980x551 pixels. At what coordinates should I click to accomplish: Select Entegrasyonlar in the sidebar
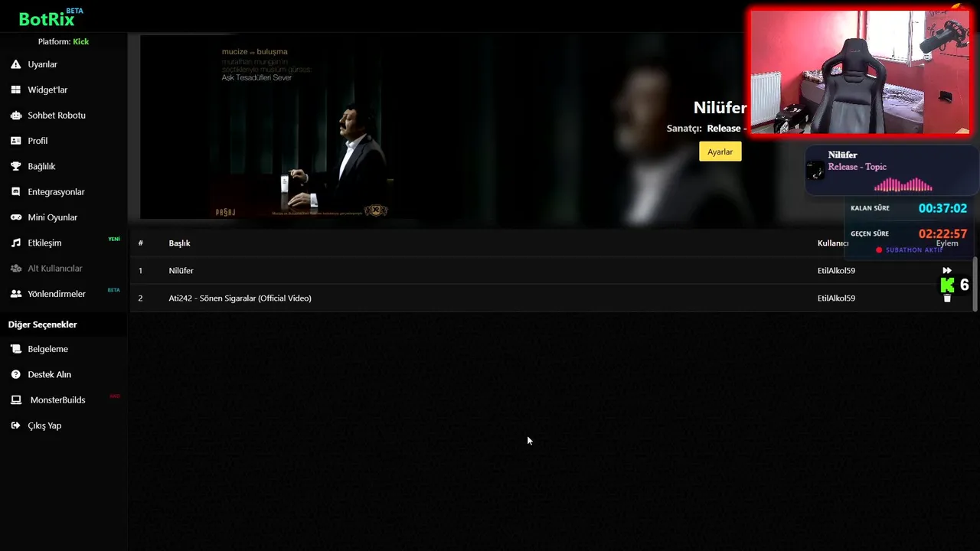point(56,192)
